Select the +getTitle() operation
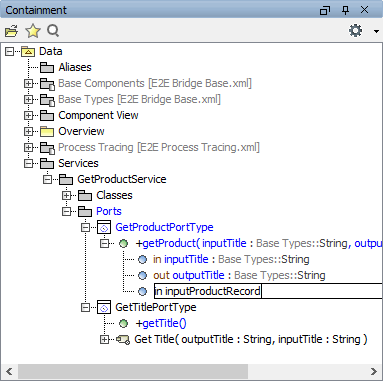This screenshot has width=383, height=381. point(161,323)
